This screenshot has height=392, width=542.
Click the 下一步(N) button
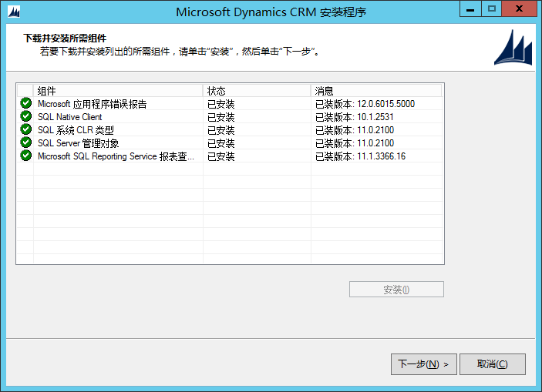click(x=424, y=364)
